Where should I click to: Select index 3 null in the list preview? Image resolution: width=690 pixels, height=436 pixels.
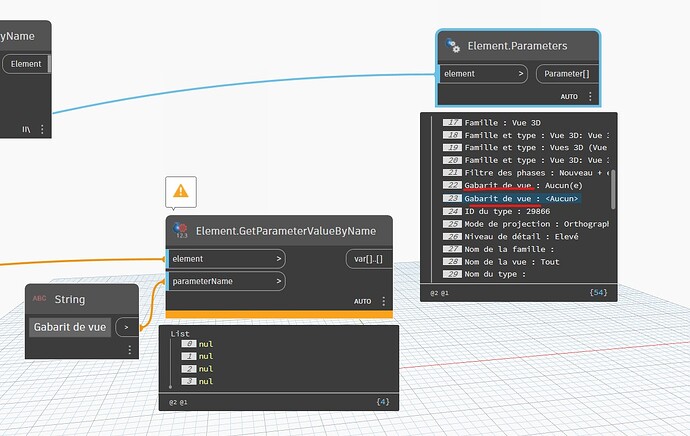tap(197, 381)
